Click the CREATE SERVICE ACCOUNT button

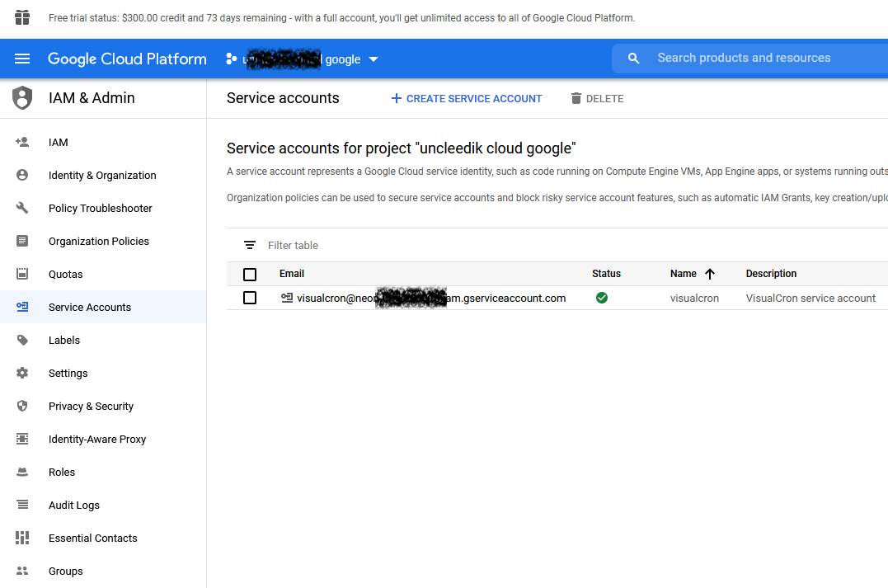(466, 98)
